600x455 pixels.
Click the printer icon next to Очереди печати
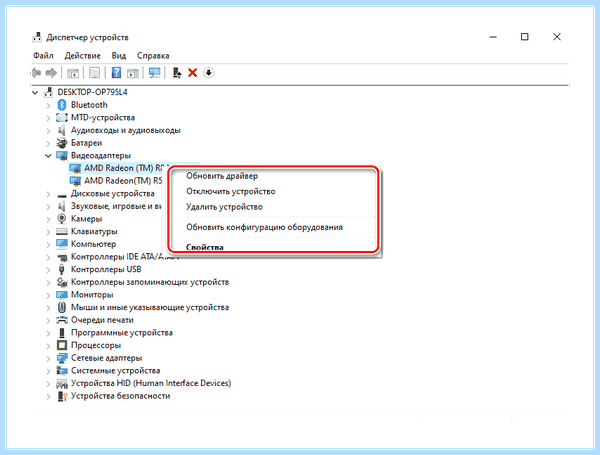62,320
